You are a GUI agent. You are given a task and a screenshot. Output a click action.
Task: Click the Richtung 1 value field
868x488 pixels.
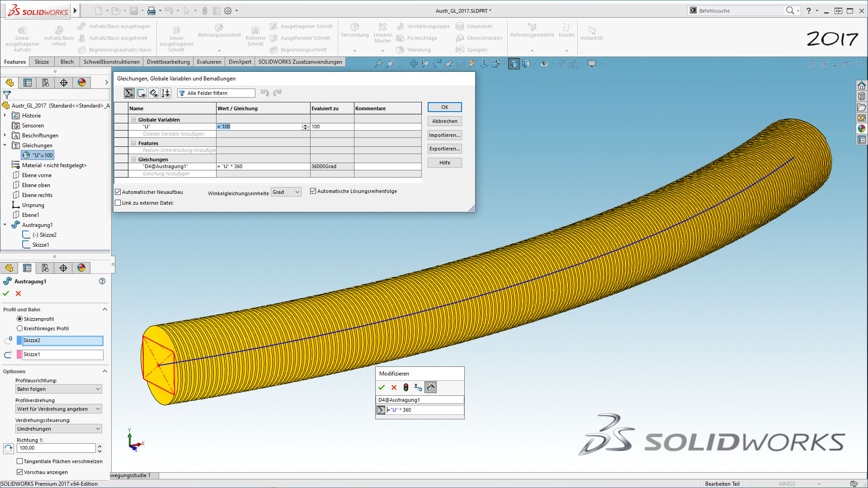(x=56, y=448)
